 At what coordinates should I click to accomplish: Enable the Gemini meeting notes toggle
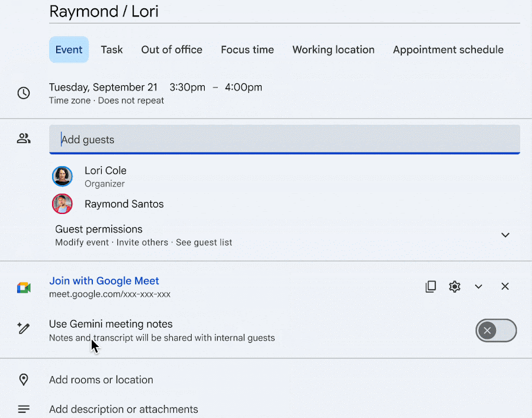[x=496, y=330]
